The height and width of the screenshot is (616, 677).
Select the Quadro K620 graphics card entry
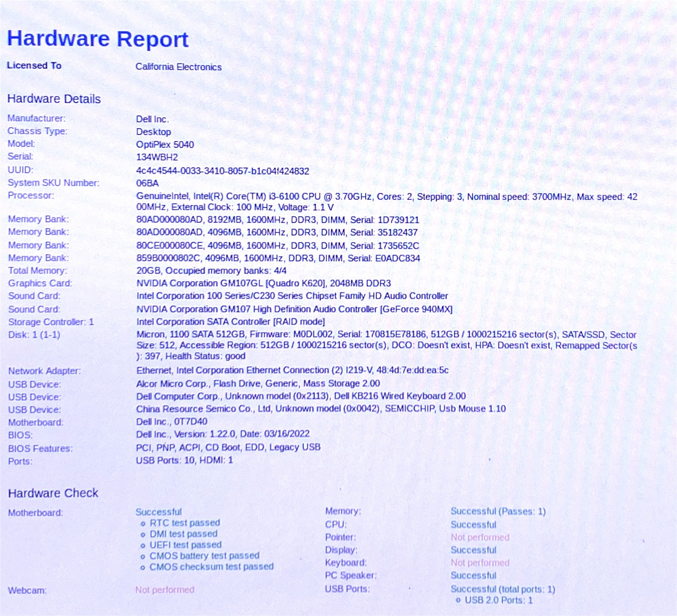(x=264, y=283)
